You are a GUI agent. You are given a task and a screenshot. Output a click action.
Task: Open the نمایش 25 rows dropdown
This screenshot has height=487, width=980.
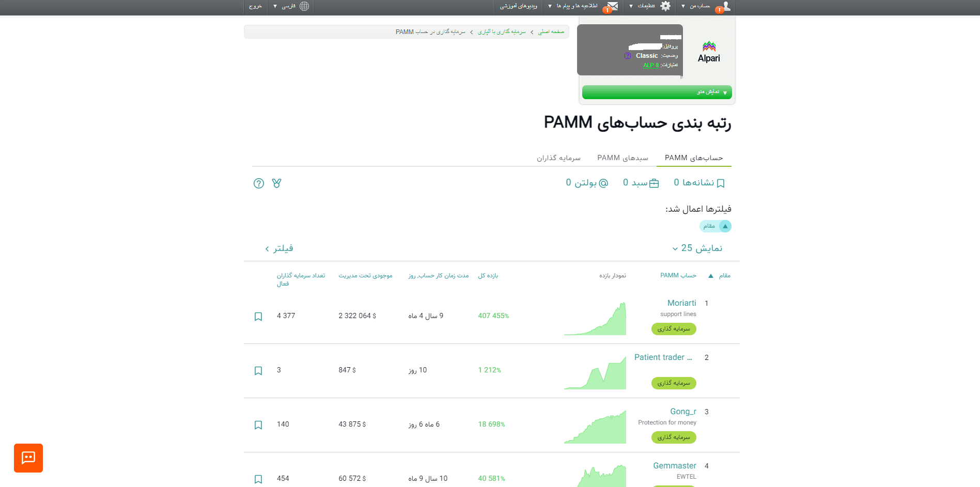coord(697,248)
